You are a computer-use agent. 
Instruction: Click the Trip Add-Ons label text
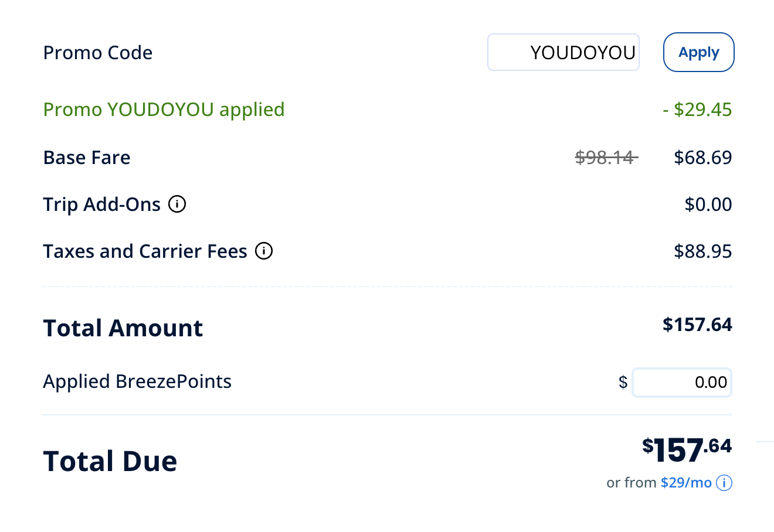(x=101, y=204)
